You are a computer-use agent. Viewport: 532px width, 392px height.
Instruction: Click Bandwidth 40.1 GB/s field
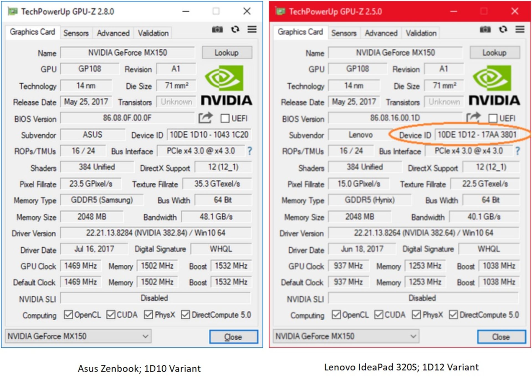[x=484, y=216]
